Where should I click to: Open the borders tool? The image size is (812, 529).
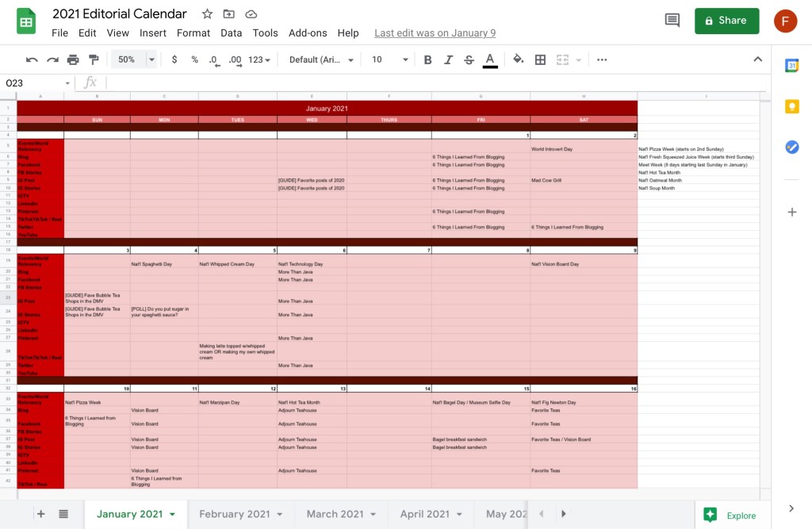click(x=540, y=59)
